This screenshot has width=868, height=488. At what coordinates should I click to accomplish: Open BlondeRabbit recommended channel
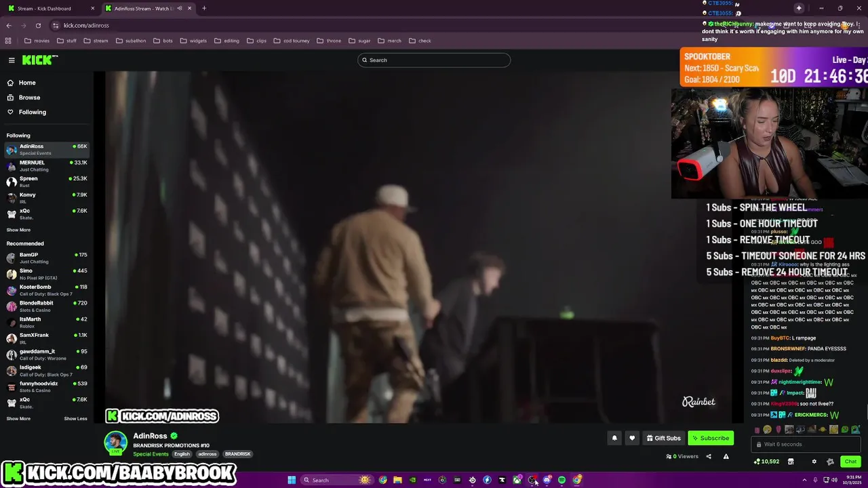coord(46,306)
